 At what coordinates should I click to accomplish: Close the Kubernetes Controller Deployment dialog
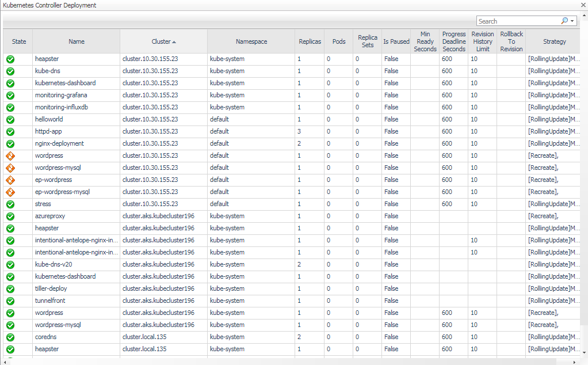(583, 5)
